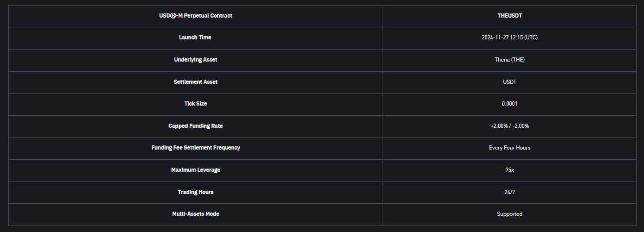This screenshot has width=644, height=232.
Task: Select the Every Four Hours value
Action: click(509, 148)
